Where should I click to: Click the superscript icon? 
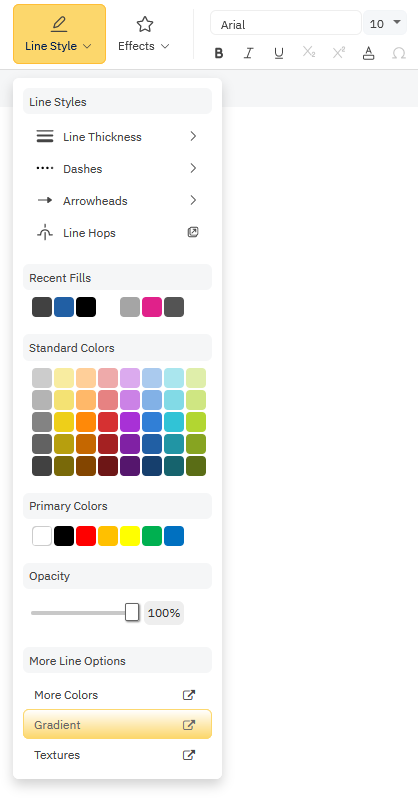339,52
